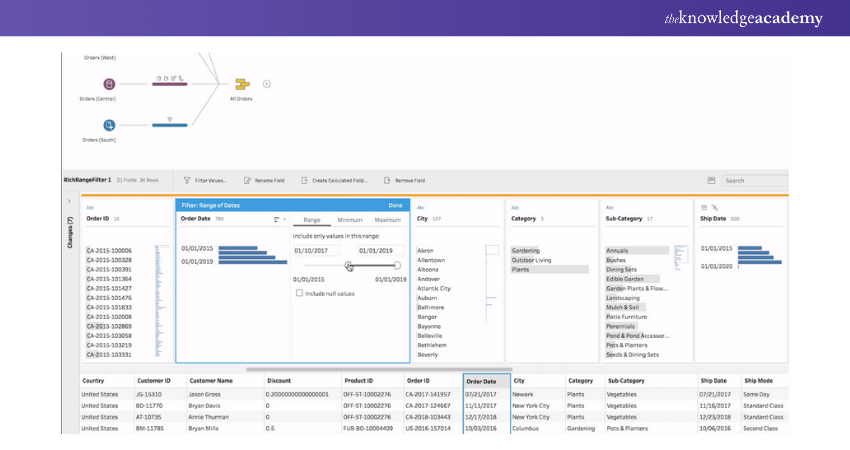Click the range start date input field
The height and width of the screenshot is (450, 850).
click(316, 250)
